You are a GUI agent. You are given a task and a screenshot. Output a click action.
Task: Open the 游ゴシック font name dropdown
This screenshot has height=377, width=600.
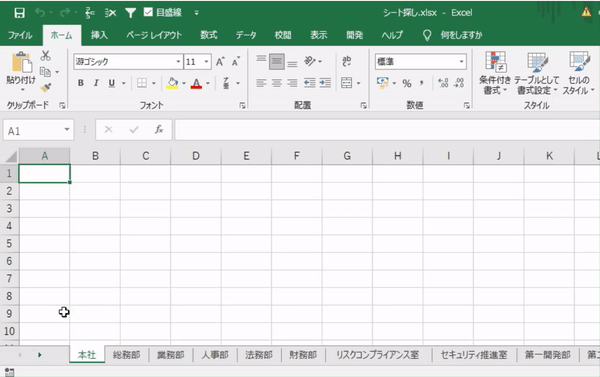pos(178,62)
